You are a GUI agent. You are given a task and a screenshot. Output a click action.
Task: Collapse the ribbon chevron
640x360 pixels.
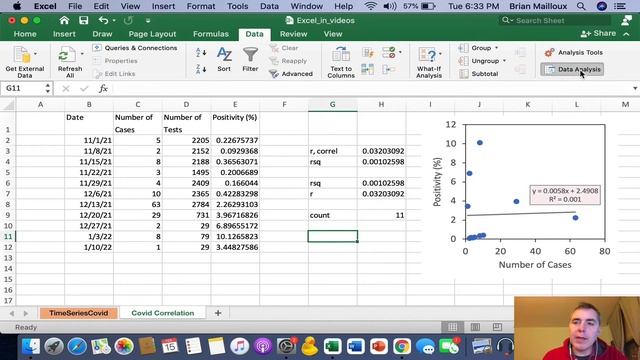[x=626, y=34]
